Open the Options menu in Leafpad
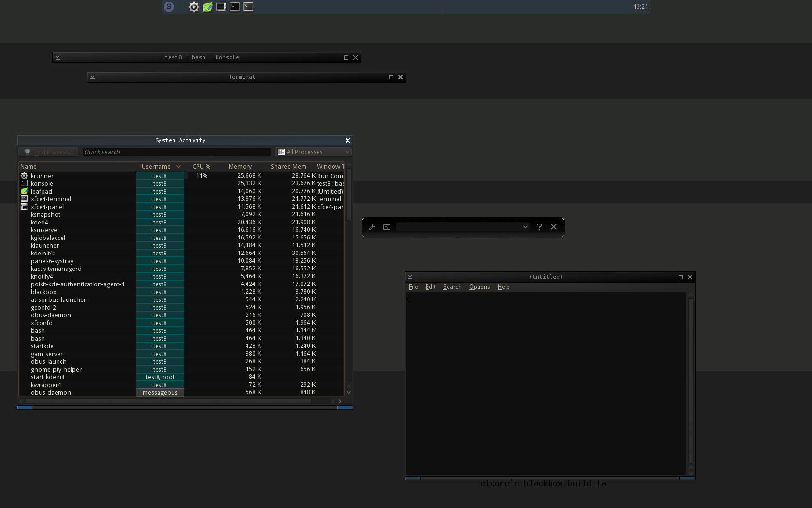Screen dimensions: 812x508 point(479,287)
